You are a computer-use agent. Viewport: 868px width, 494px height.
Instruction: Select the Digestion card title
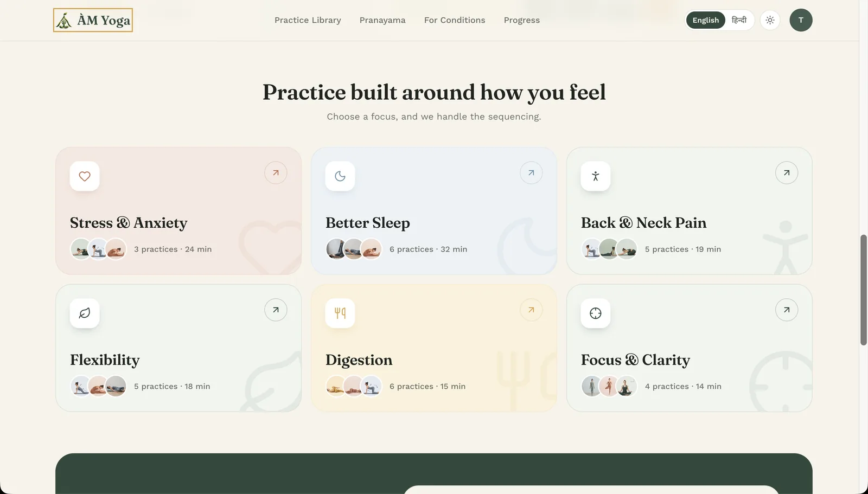coord(359,360)
